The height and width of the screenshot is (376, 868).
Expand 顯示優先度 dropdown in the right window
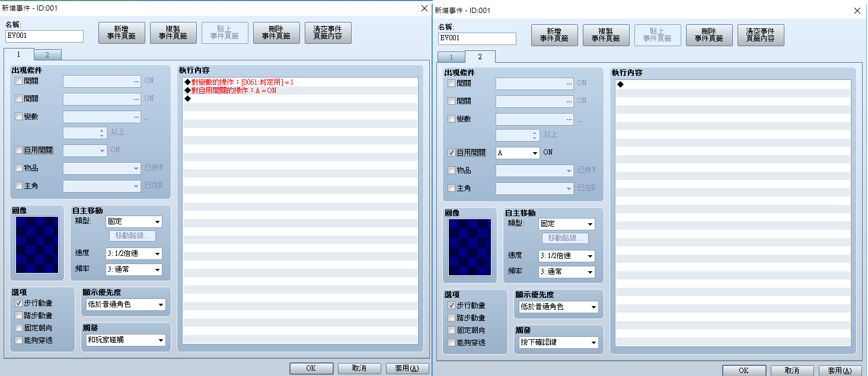click(x=558, y=307)
